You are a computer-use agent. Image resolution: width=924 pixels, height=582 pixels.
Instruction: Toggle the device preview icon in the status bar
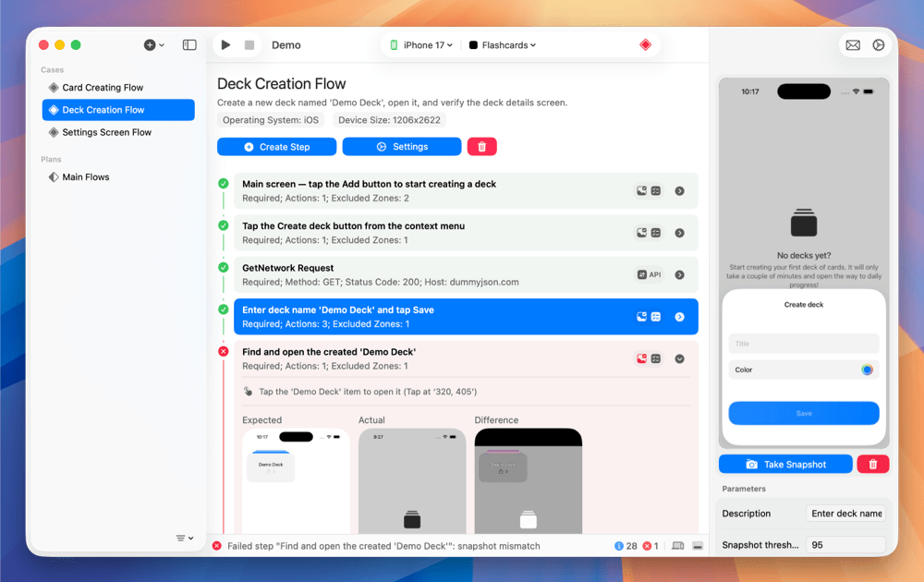678,546
